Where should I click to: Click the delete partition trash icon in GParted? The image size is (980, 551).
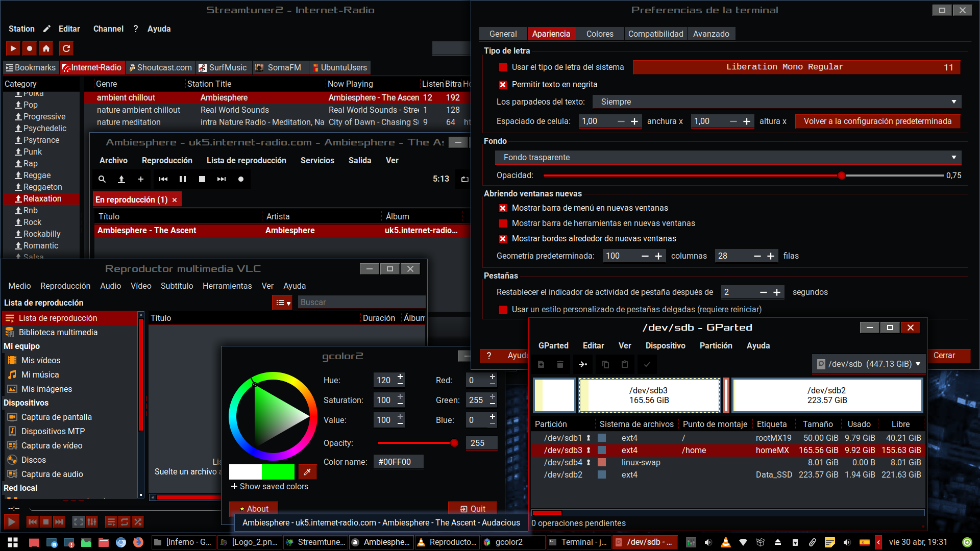pos(560,364)
